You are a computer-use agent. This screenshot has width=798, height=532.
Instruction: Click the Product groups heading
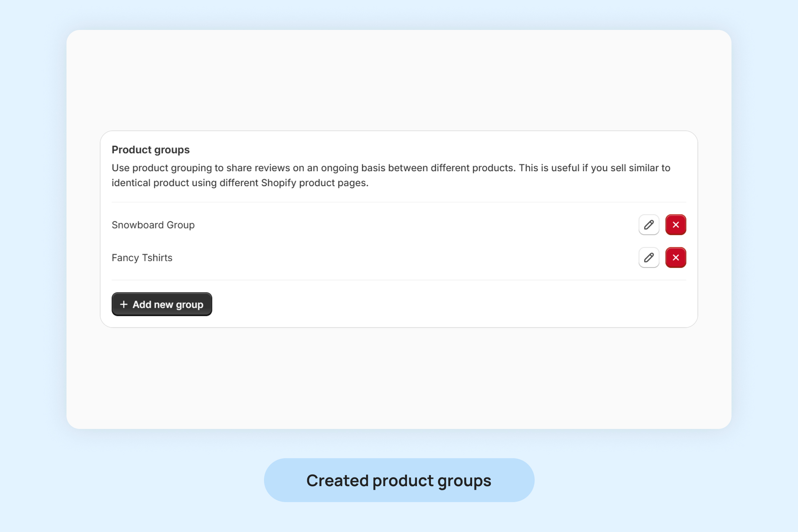tap(151, 150)
